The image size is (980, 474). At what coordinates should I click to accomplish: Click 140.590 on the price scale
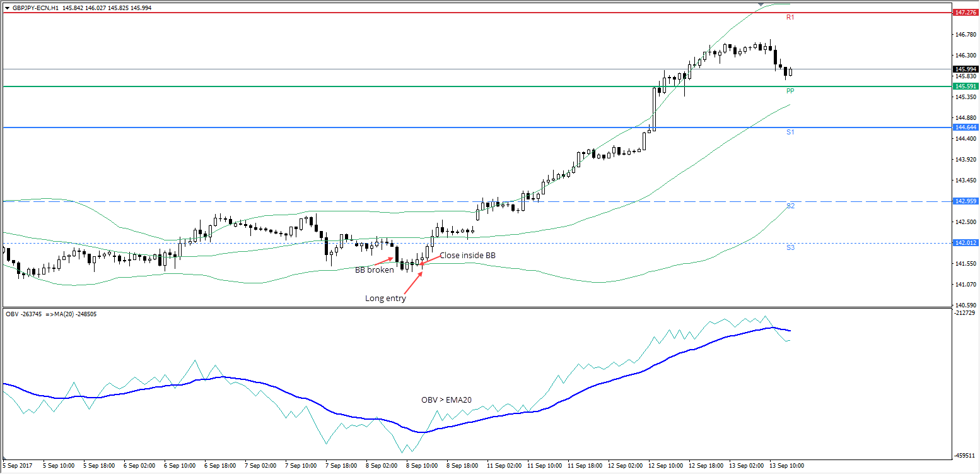coord(965,305)
